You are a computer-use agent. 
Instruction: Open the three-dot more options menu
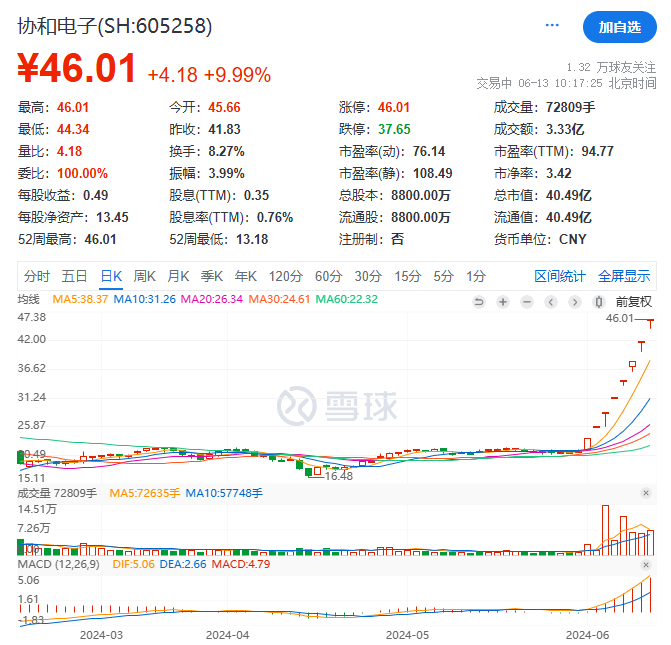coord(552,25)
